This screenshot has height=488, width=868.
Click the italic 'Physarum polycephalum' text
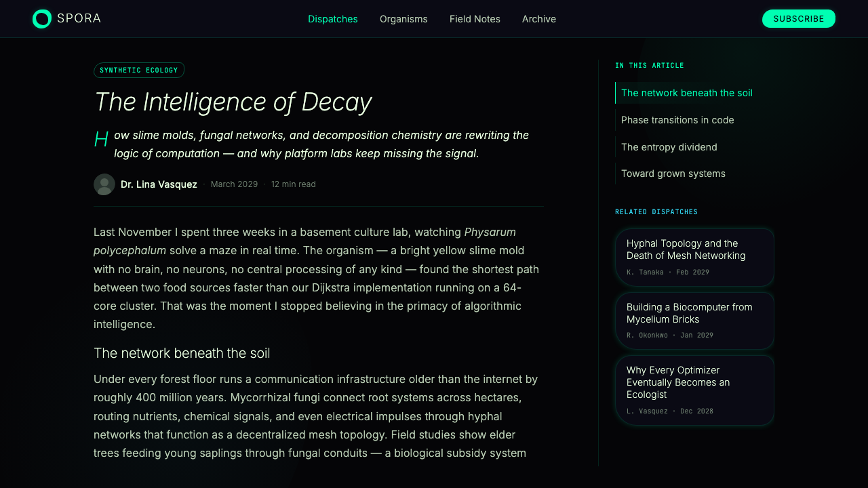[490, 232]
